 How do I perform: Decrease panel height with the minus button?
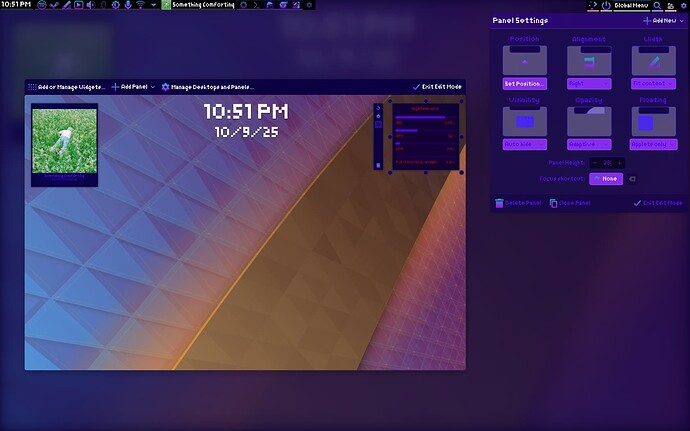pyautogui.click(x=595, y=163)
